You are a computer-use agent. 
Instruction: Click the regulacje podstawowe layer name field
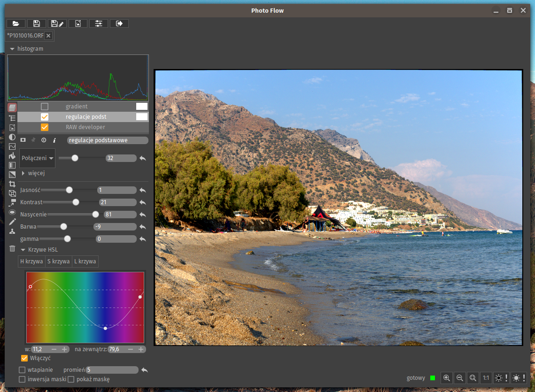(108, 140)
